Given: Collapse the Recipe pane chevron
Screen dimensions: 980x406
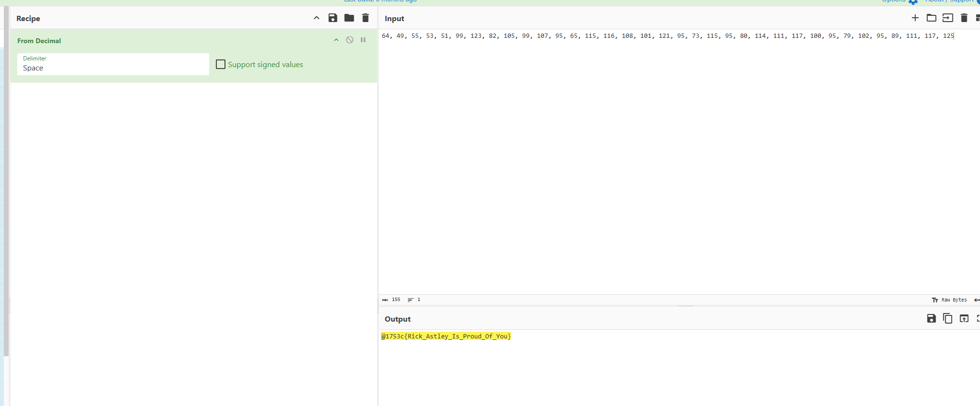Looking at the screenshot, I should [x=317, y=18].
